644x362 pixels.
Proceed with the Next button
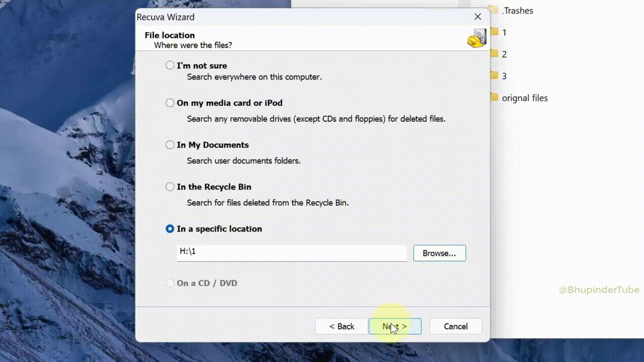[x=395, y=326]
